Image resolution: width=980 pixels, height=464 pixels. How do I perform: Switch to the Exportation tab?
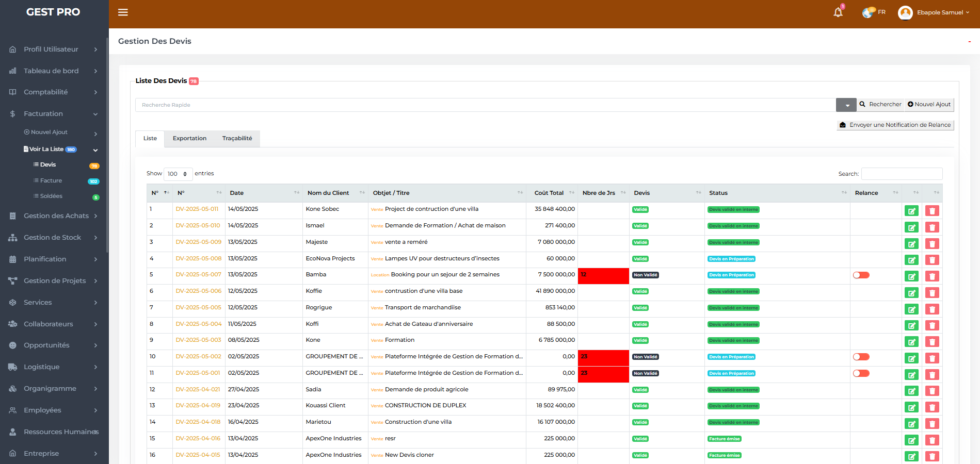coord(189,139)
